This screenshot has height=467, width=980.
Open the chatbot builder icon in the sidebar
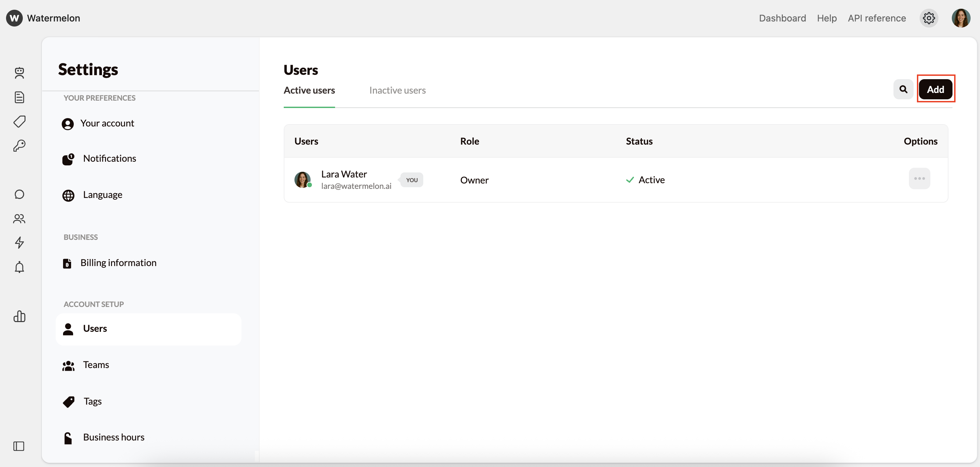pos(19,73)
